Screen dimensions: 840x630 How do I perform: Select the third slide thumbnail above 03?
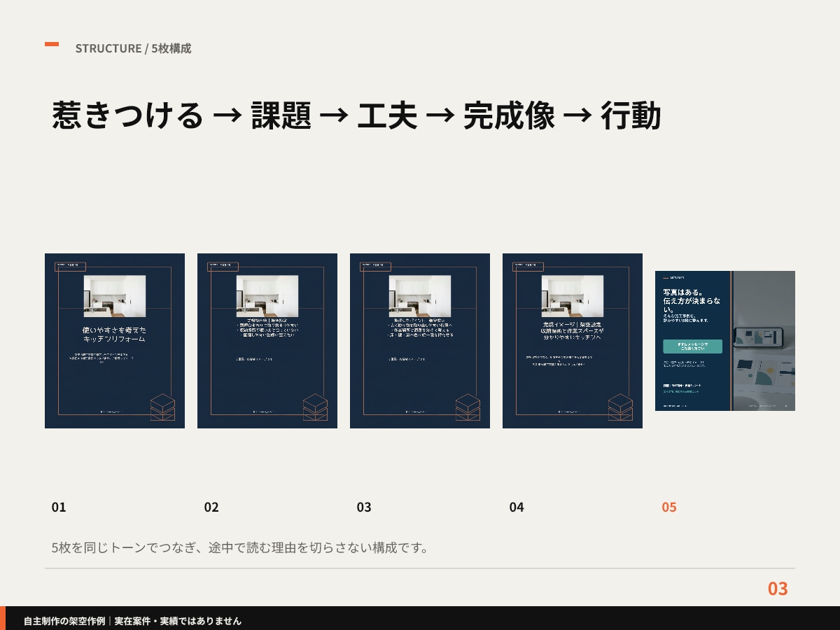420,341
